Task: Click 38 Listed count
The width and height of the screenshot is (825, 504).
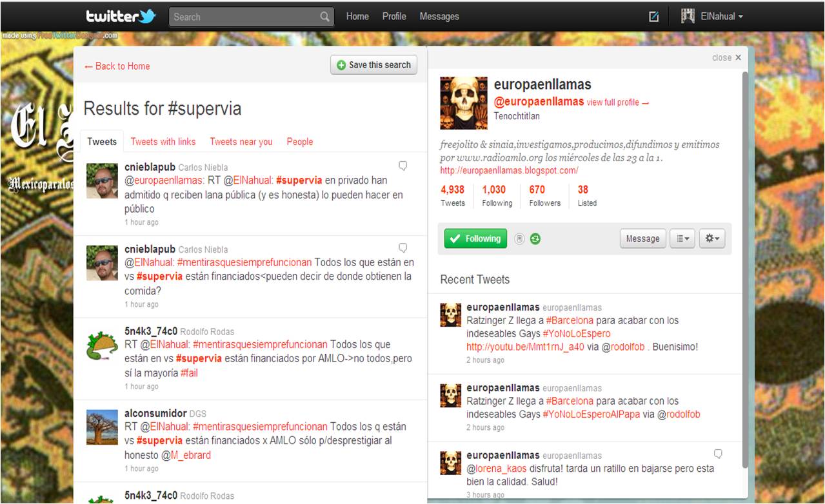Action: coord(587,195)
